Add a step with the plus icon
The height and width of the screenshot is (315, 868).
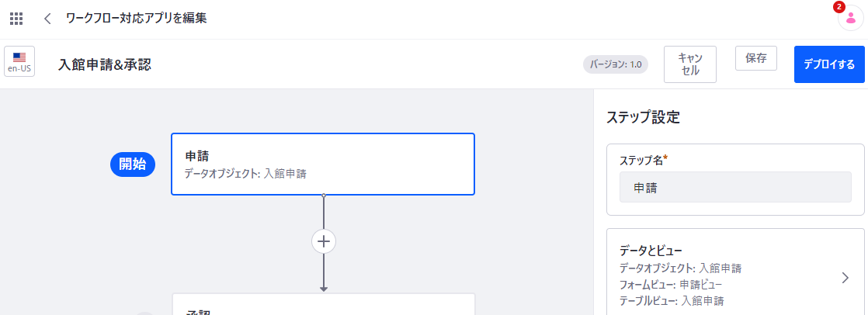click(324, 241)
